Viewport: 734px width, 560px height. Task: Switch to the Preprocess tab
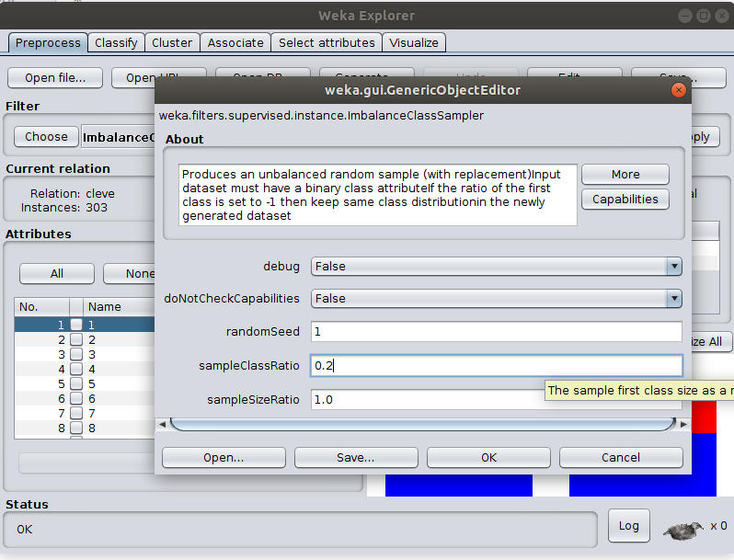click(48, 42)
